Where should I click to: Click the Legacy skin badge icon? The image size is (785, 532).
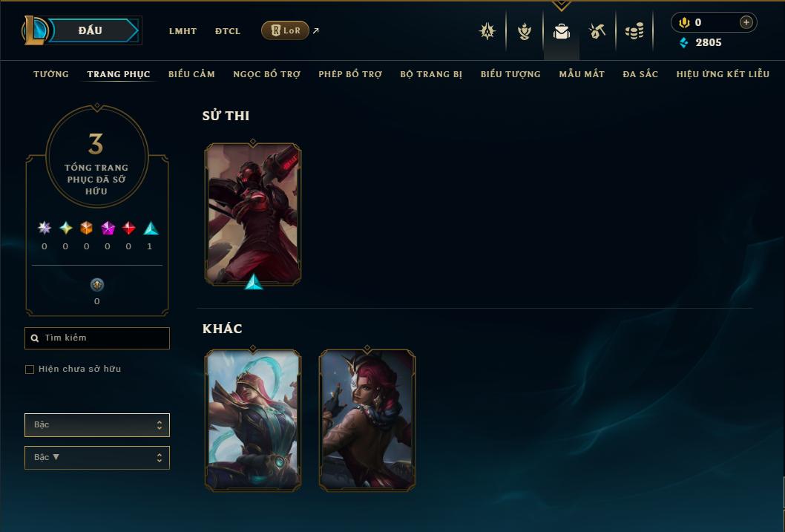(96, 285)
